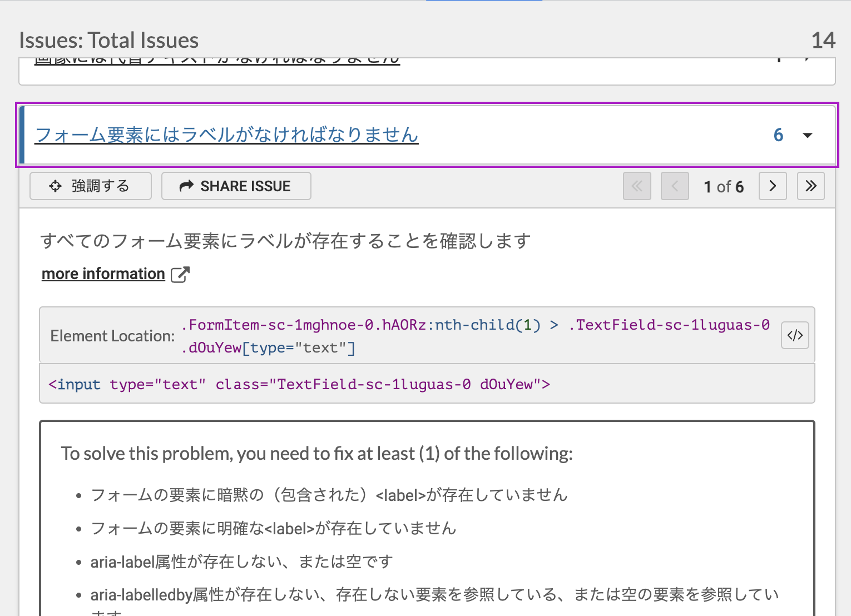The height and width of the screenshot is (616, 851).
Task: Skip to last issue with double-right chevron
Action: point(810,186)
